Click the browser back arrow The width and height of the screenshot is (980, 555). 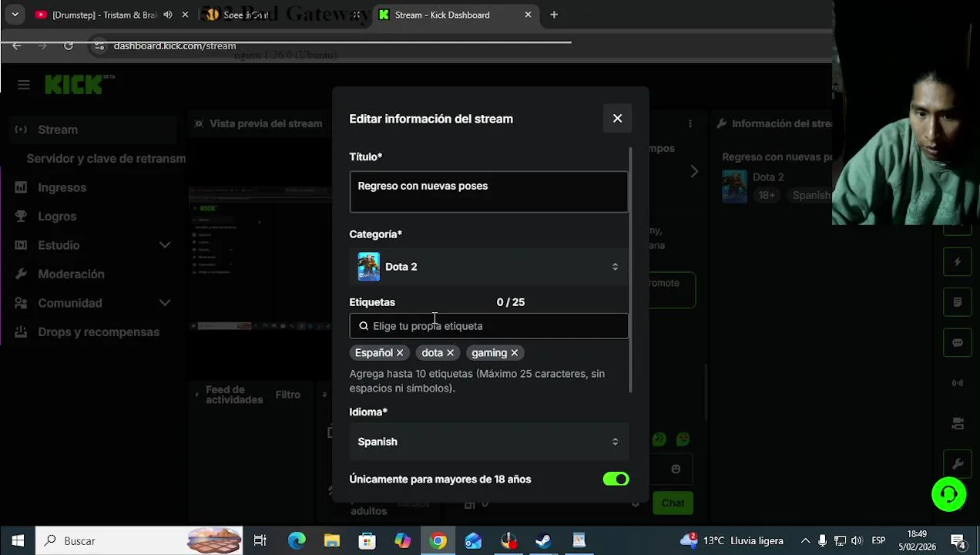click(17, 45)
